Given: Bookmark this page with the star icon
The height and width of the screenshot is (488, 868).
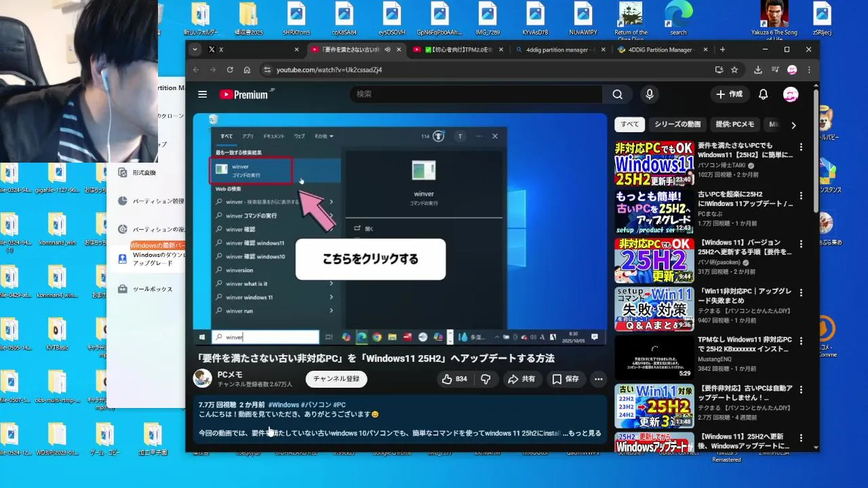Looking at the screenshot, I should point(734,70).
